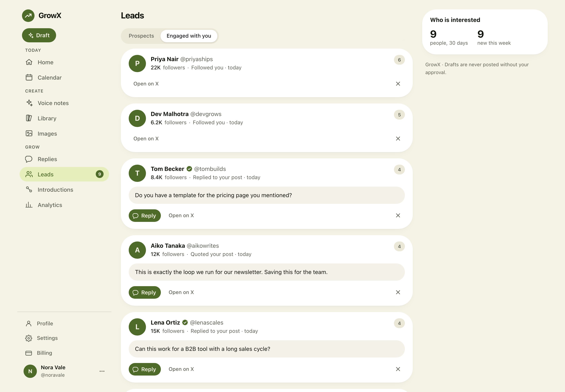Click Nora Vale's avatar
565x392 pixels.
tap(30, 371)
